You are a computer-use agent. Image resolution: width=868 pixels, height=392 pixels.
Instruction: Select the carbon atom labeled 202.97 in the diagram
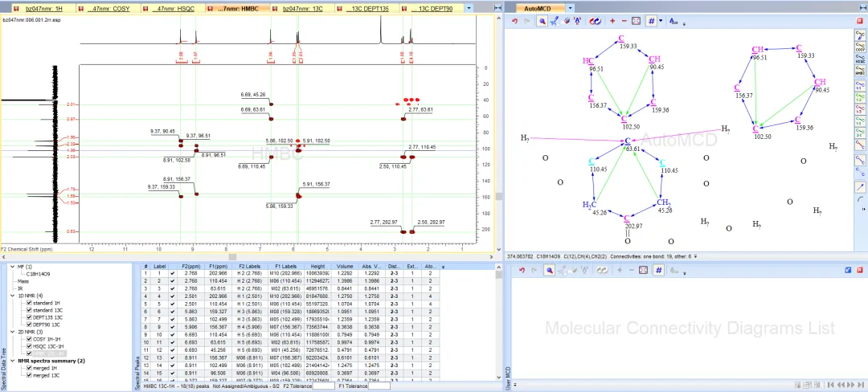[x=627, y=219]
